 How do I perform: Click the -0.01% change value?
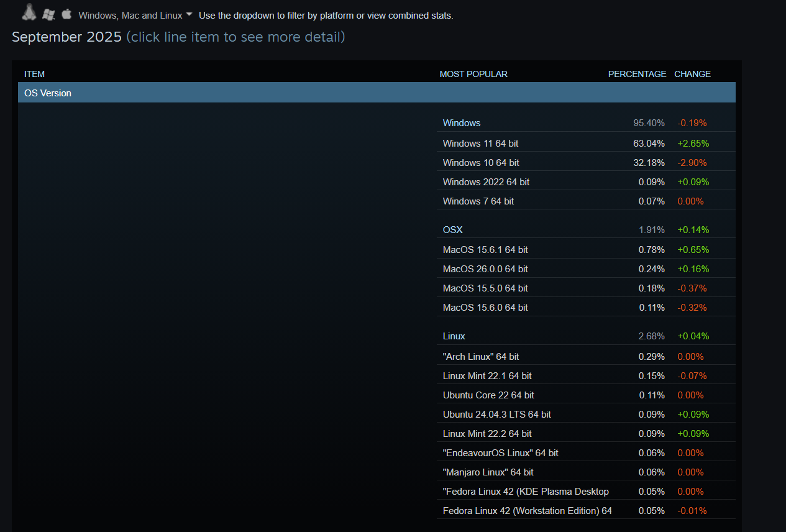pos(692,510)
